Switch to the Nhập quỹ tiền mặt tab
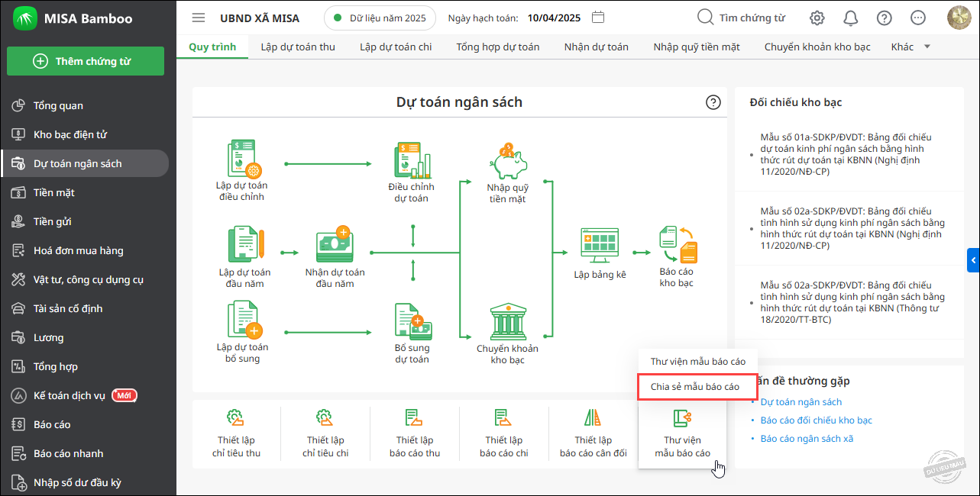This screenshot has height=496, width=980. (x=697, y=47)
